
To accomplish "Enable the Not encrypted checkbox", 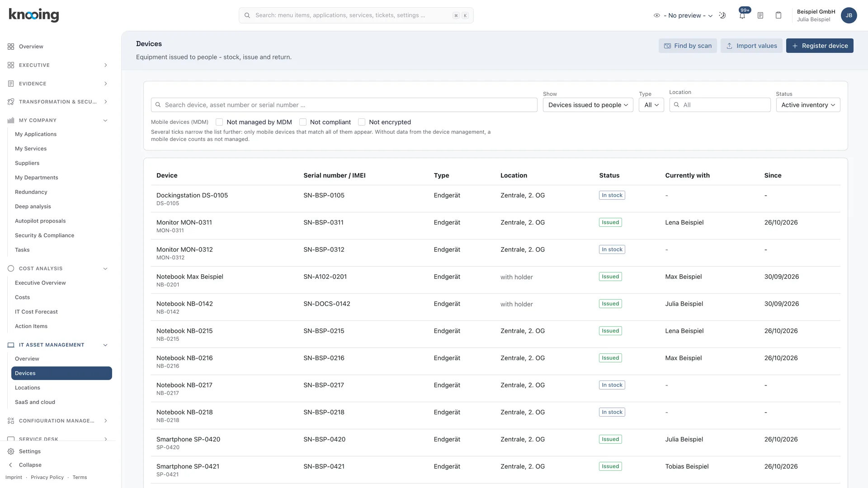I will (362, 122).
